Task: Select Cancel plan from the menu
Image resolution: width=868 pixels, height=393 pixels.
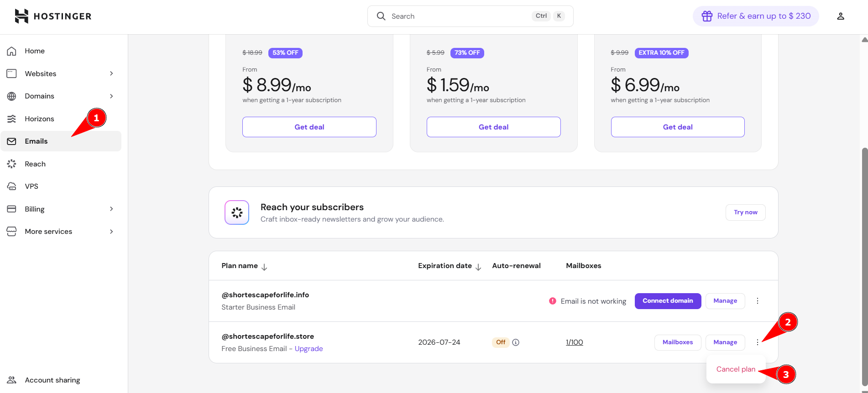Action: click(x=735, y=369)
